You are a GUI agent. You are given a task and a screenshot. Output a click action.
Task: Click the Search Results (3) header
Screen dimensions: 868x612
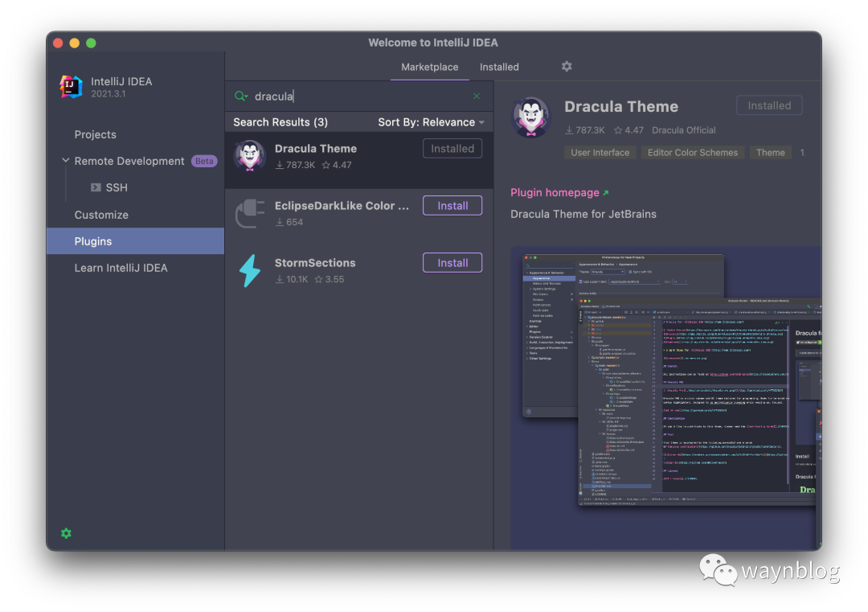click(280, 122)
